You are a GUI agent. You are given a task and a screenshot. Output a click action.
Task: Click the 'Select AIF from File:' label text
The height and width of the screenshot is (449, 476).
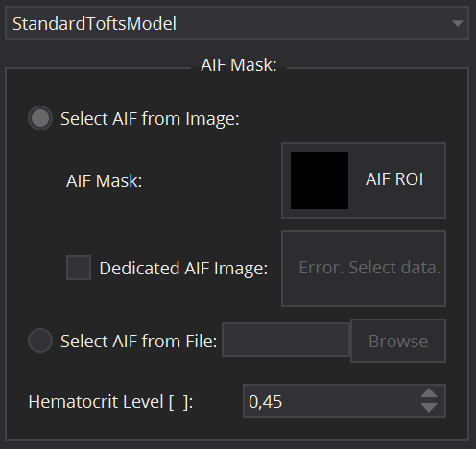[139, 342]
